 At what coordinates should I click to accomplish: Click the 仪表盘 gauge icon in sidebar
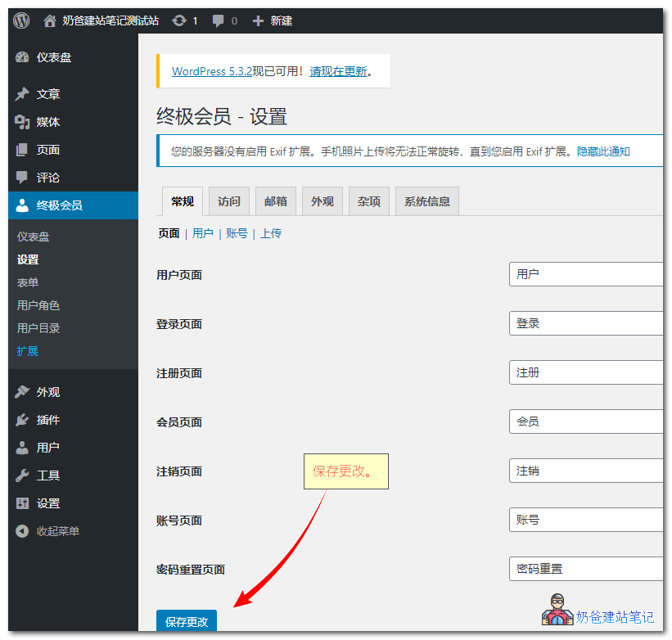click(x=22, y=57)
